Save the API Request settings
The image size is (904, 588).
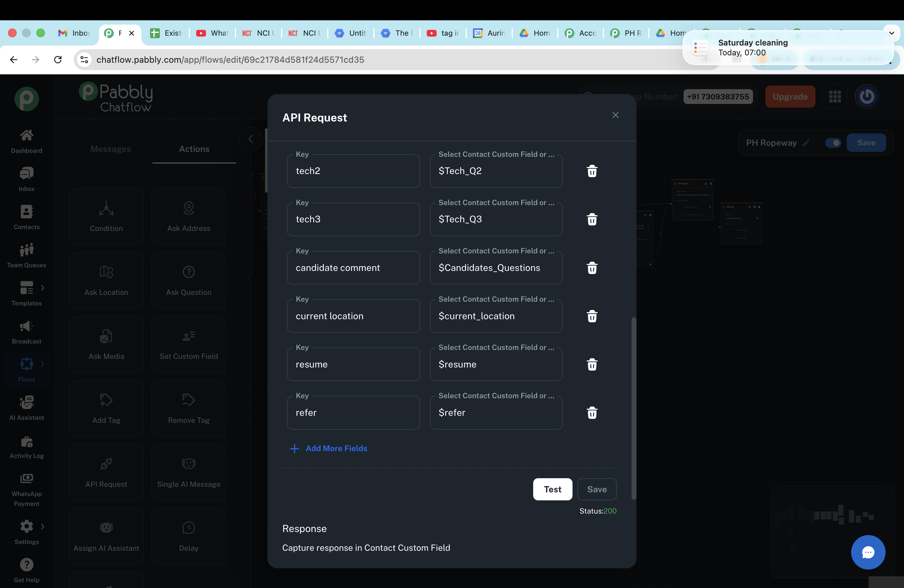[597, 489]
